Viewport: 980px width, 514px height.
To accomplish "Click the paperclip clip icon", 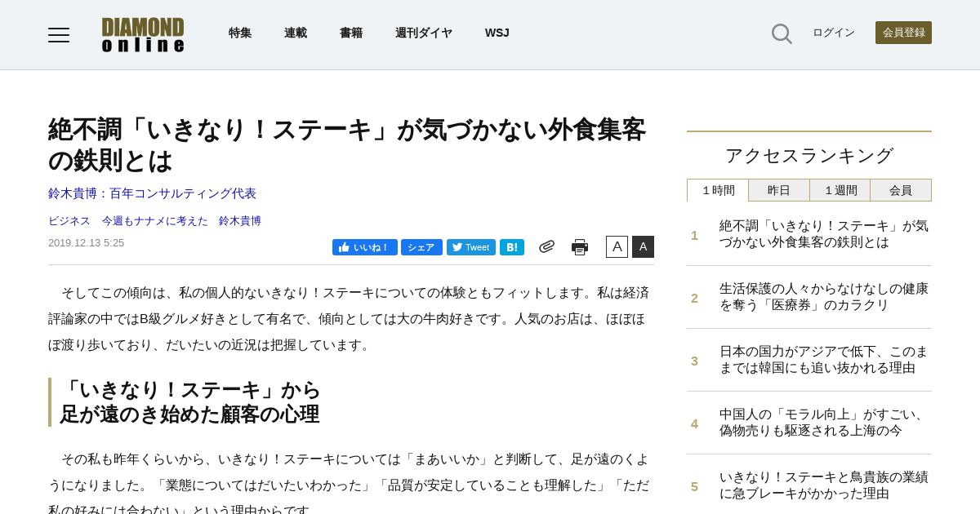I will [x=546, y=246].
